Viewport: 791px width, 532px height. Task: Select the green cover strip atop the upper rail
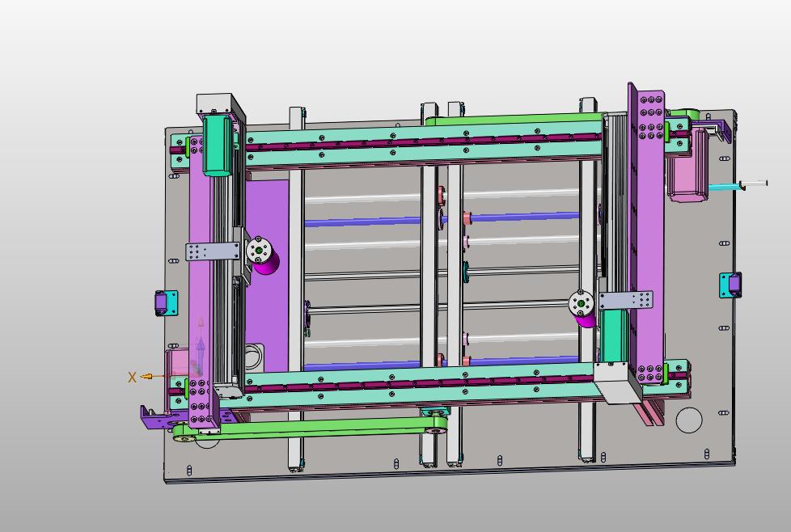[514, 119]
